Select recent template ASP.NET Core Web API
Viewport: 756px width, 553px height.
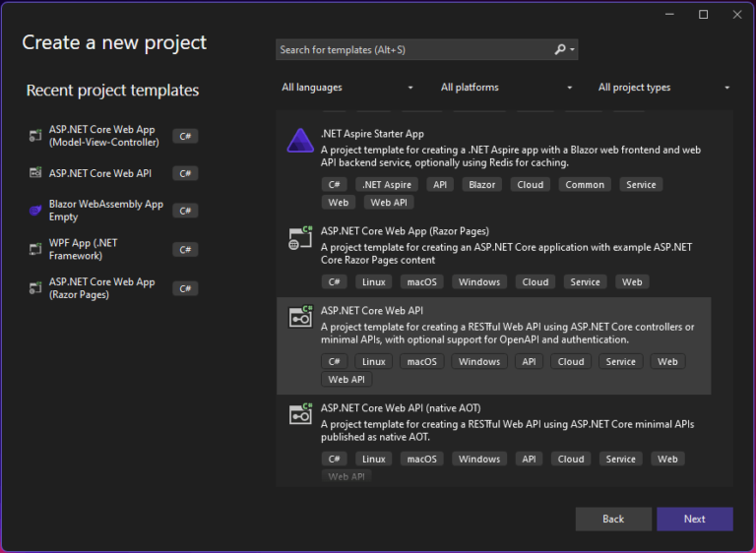click(113, 173)
